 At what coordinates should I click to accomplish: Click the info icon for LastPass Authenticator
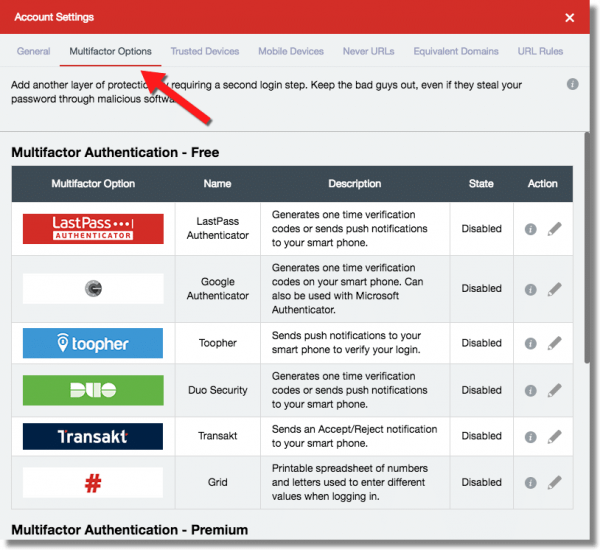click(x=530, y=229)
